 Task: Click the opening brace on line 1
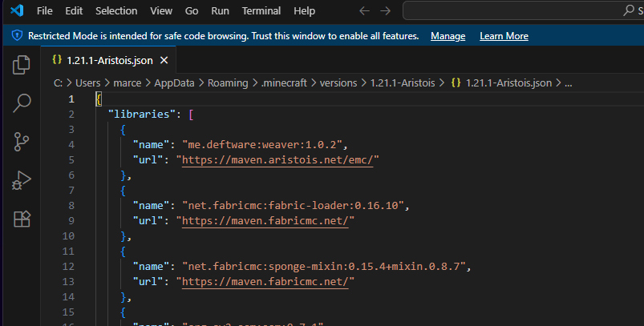99,99
